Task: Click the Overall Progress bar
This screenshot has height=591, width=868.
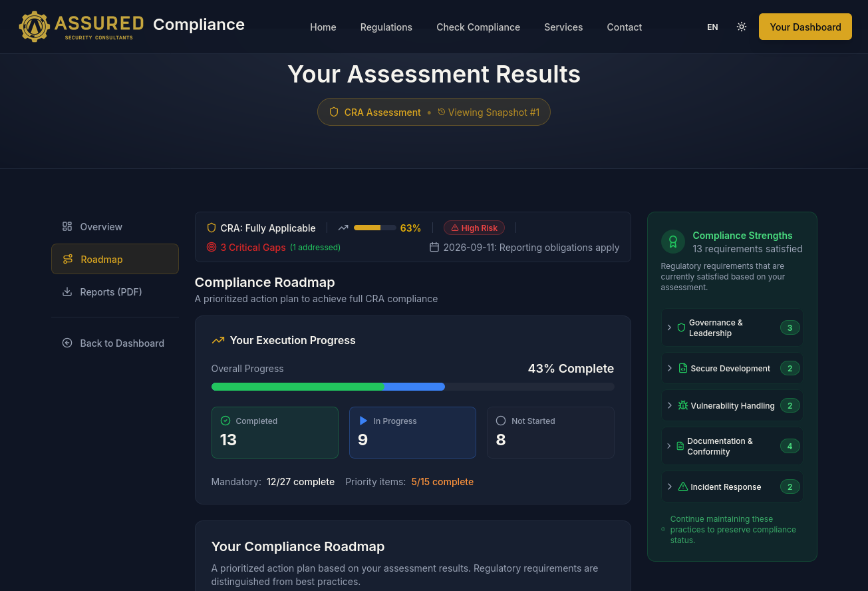Action: (412, 387)
